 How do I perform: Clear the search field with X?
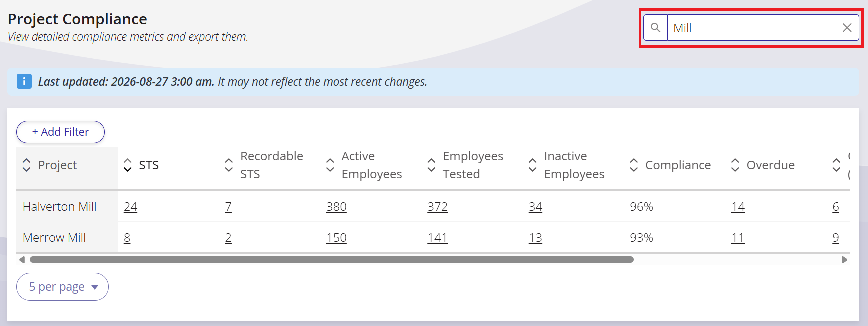tap(847, 28)
